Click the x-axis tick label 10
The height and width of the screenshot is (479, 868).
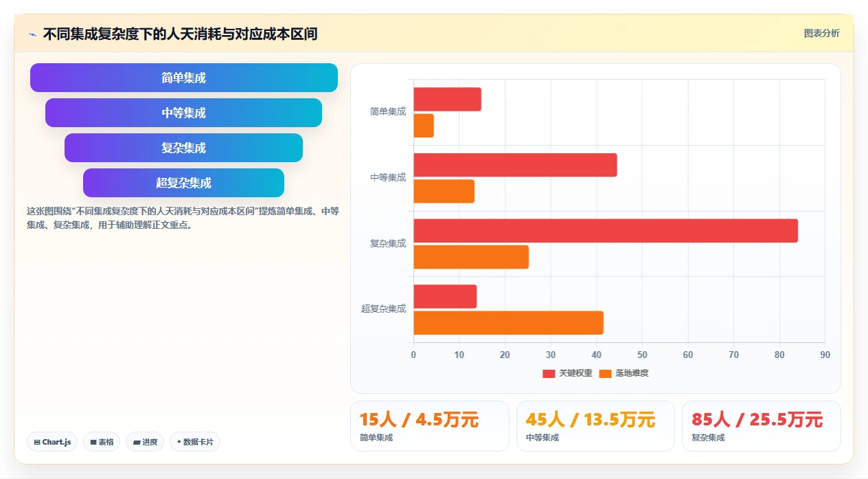pyautogui.click(x=459, y=355)
